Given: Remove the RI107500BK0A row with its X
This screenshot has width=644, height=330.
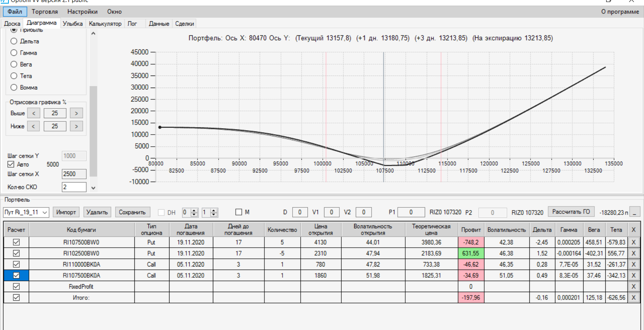Looking at the screenshot, I should pyautogui.click(x=634, y=275).
